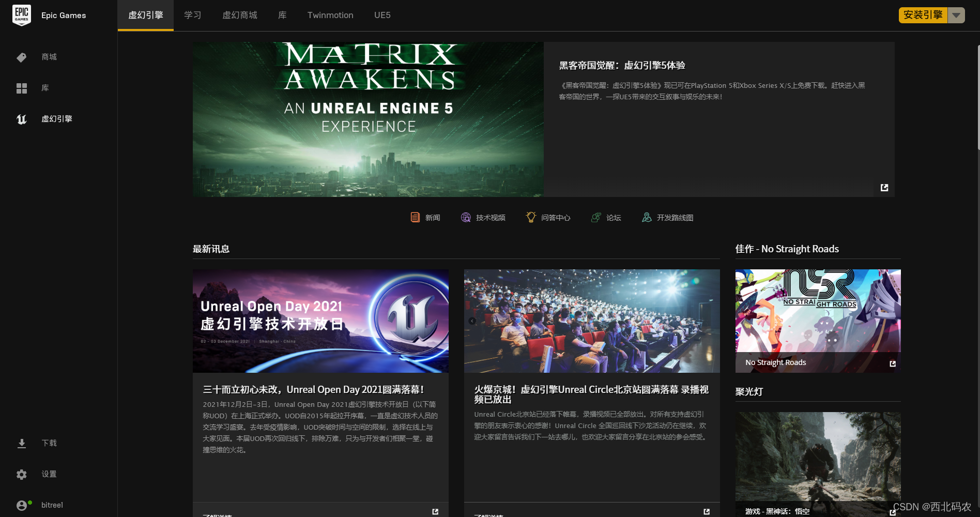Screen dimensions: 980x517
Task: Click the 新闻 news icon
Action: pos(415,217)
